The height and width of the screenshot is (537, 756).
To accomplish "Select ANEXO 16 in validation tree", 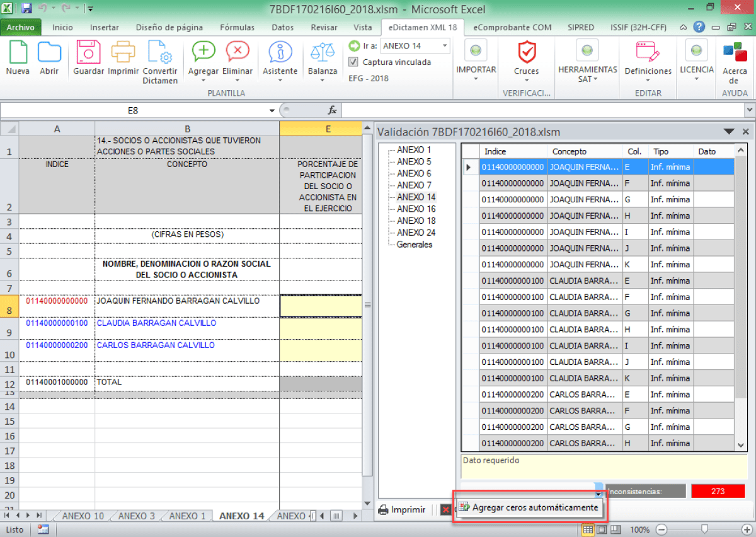I will (x=416, y=209).
